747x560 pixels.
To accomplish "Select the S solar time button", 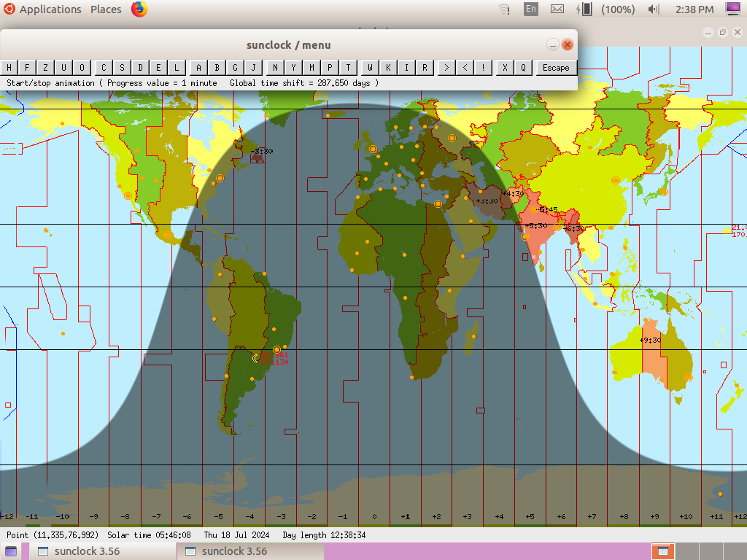I will tap(122, 68).
